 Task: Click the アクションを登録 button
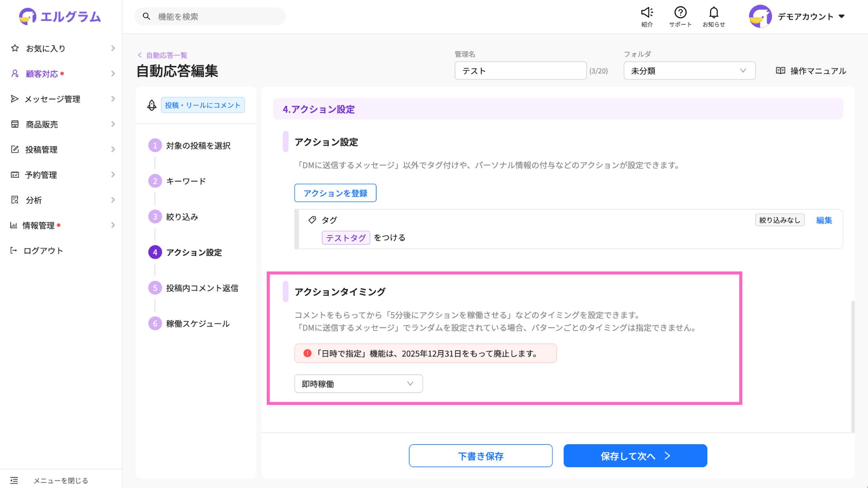335,193
